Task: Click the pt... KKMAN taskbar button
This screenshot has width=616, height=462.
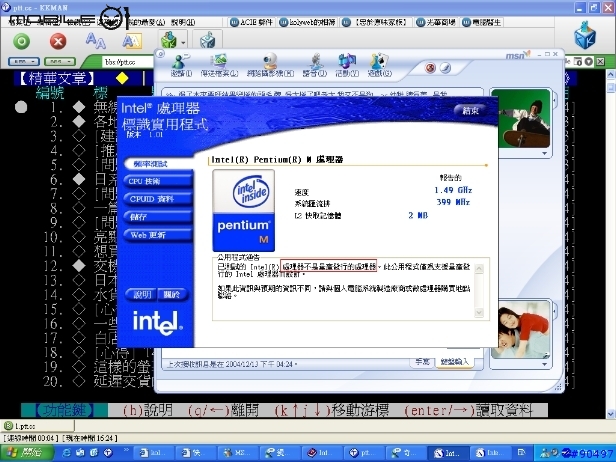Action: click(x=363, y=453)
